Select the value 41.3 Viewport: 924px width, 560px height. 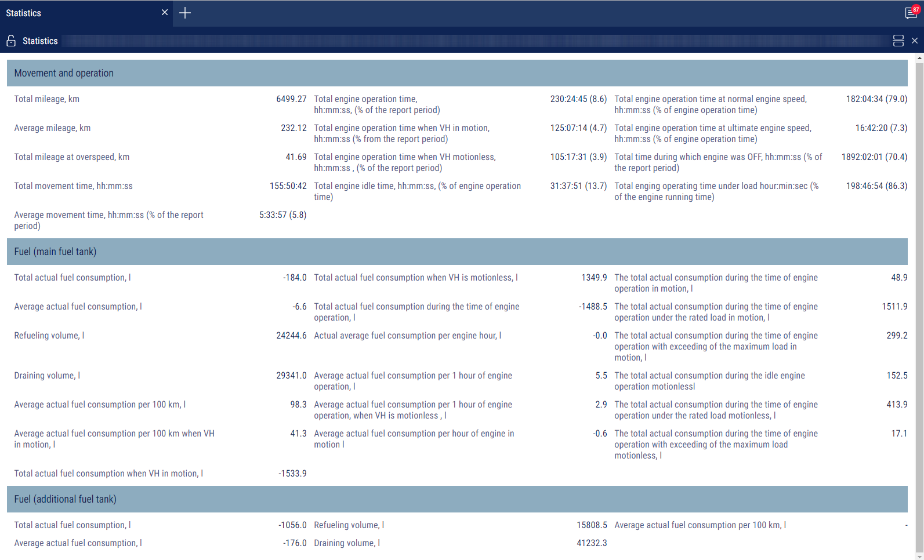coord(298,434)
